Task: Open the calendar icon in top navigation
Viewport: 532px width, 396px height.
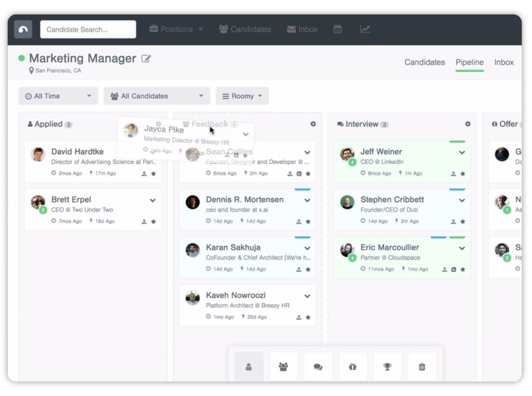Action: [x=338, y=29]
